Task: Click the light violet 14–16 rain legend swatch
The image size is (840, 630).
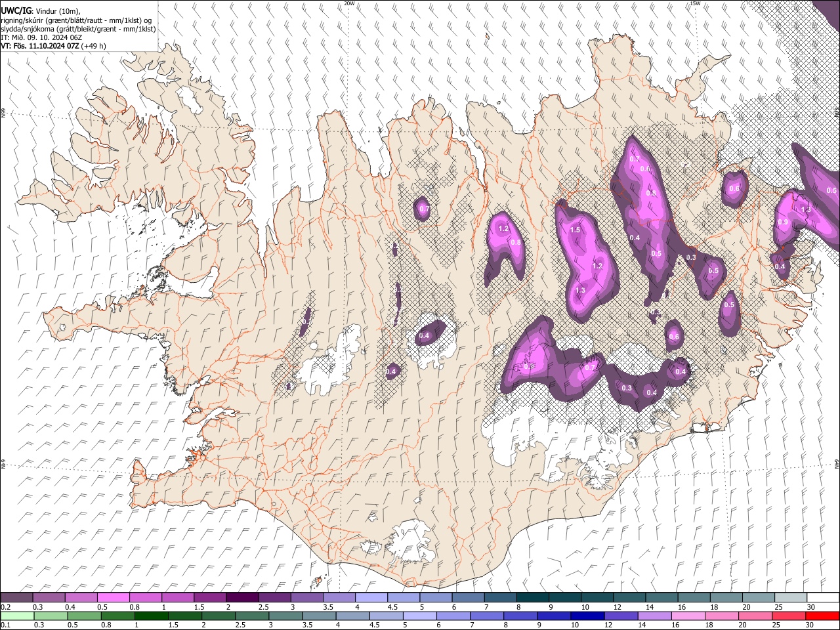Action: (x=654, y=616)
